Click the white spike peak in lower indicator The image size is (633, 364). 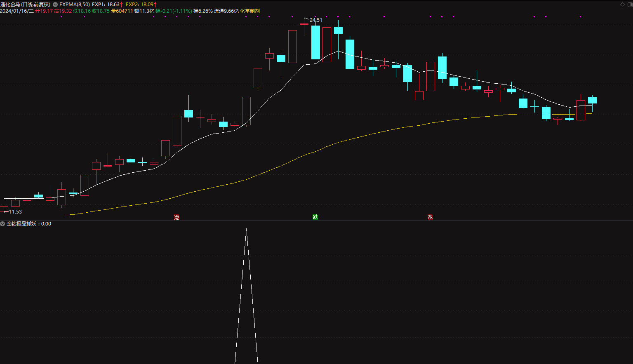(x=246, y=230)
